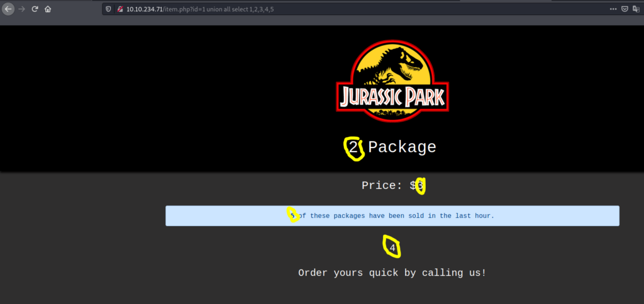Go to the browser Home page

[x=48, y=9]
